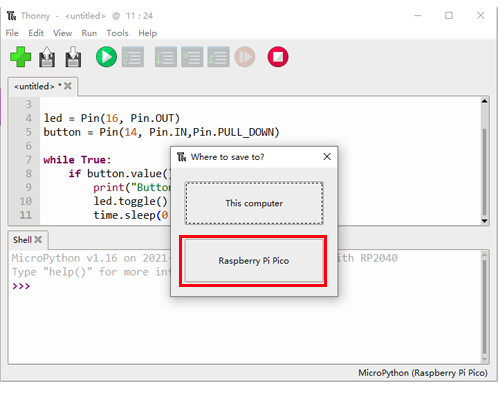
Task: Choose Raspberry Pi Pico as save location
Action: [x=254, y=260]
